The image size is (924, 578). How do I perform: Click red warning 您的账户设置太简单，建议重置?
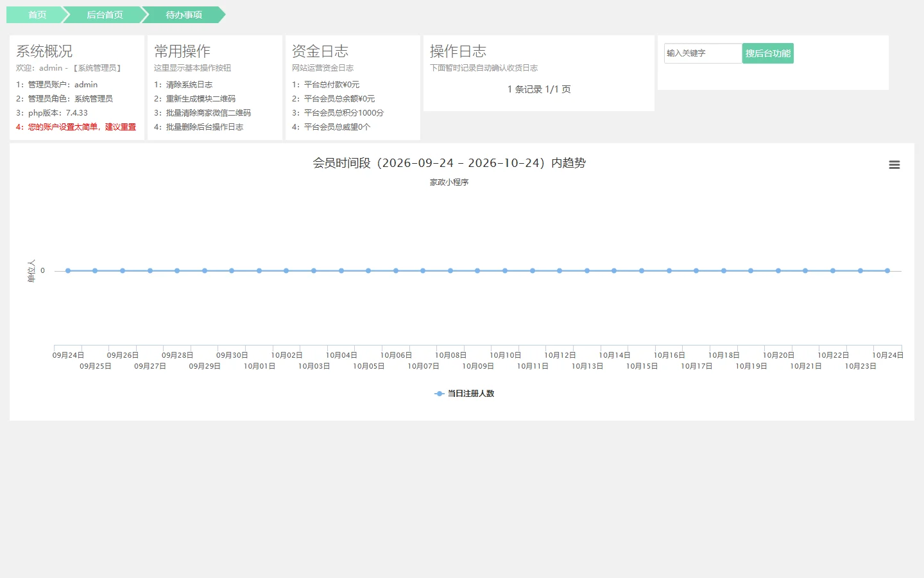pyautogui.click(x=82, y=127)
